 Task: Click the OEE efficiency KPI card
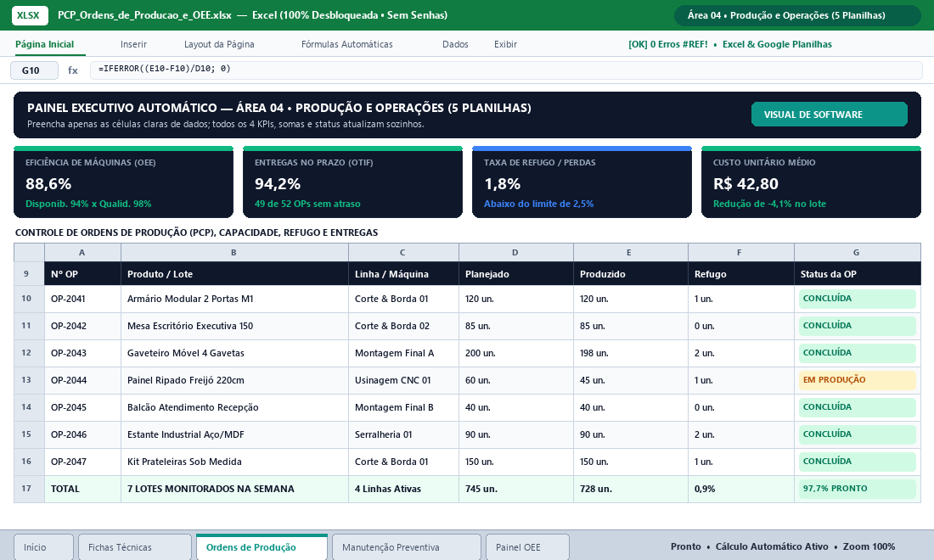(123, 182)
